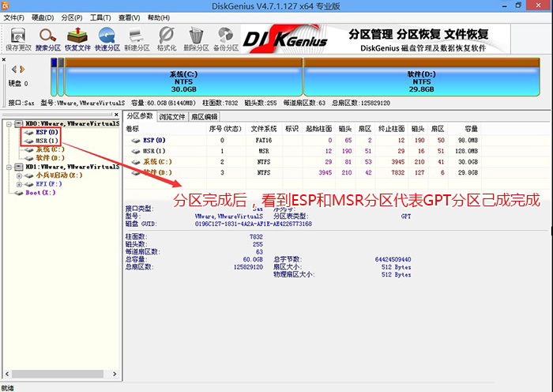Start Quick Partition (快速分区) from the toolbar
Screen dimensions: 553x392
(107, 38)
